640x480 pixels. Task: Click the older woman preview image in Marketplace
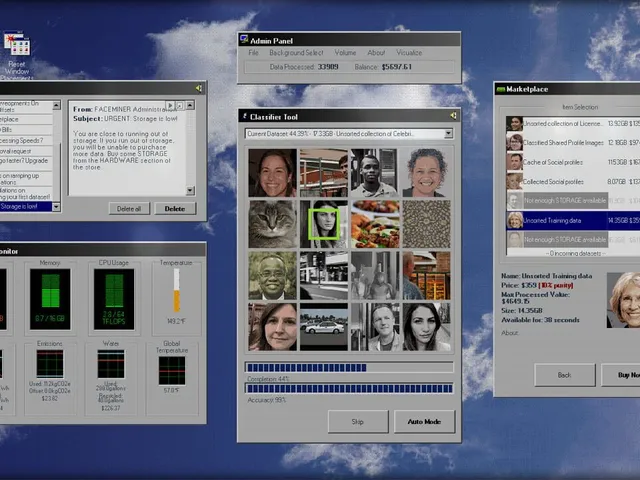[x=623, y=300]
